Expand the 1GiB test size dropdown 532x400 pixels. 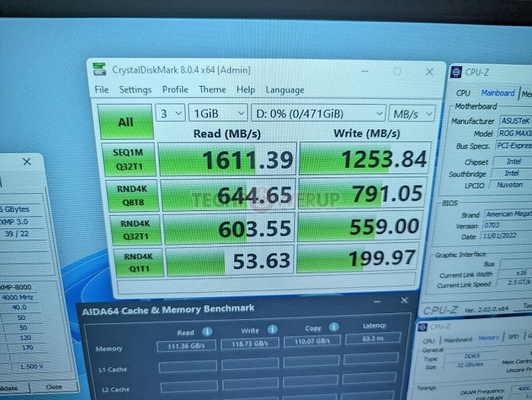[x=218, y=113]
